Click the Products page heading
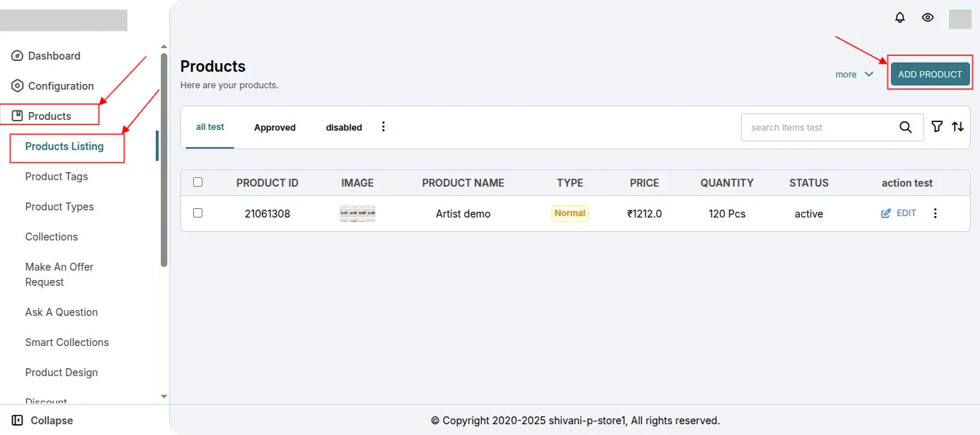The image size is (980, 435). pyautogui.click(x=213, y=66)
